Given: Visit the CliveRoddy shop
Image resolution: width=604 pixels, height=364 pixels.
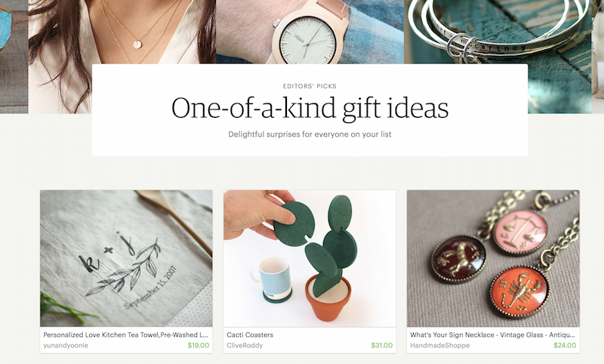Looking at the screenshot, I should 245,346.
